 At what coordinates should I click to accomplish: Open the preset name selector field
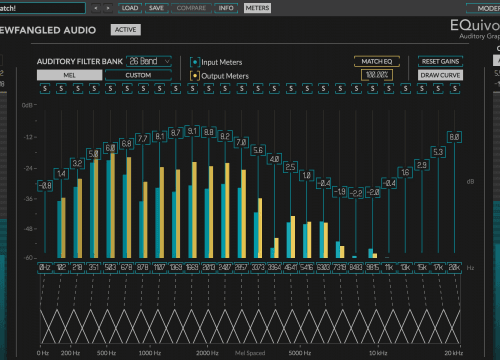[42, 8]
